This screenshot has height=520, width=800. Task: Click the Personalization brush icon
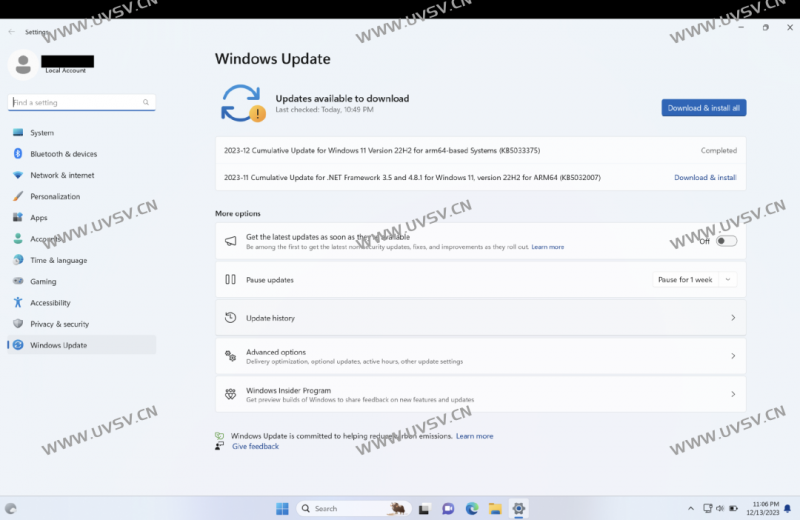18,196
